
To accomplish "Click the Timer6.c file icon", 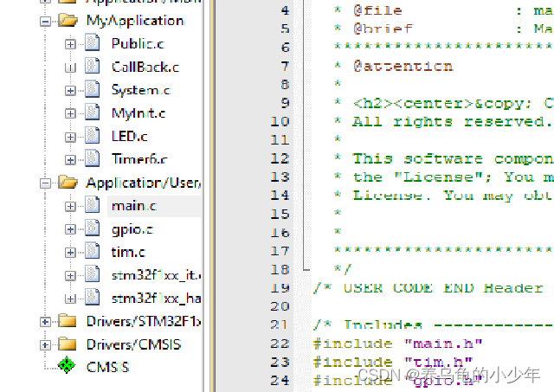I will coord(93,158).
